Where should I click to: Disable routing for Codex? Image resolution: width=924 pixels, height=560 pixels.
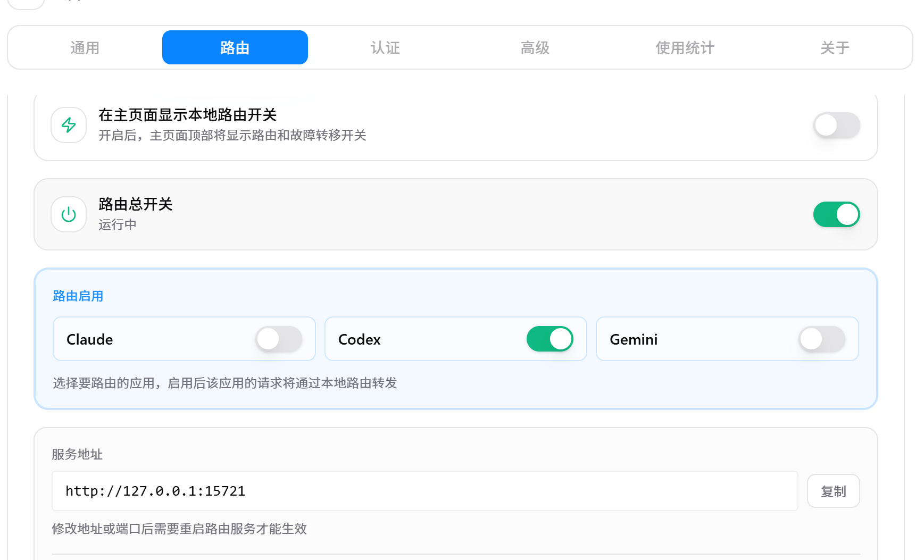pyautogui.click(x=550, y=339)
